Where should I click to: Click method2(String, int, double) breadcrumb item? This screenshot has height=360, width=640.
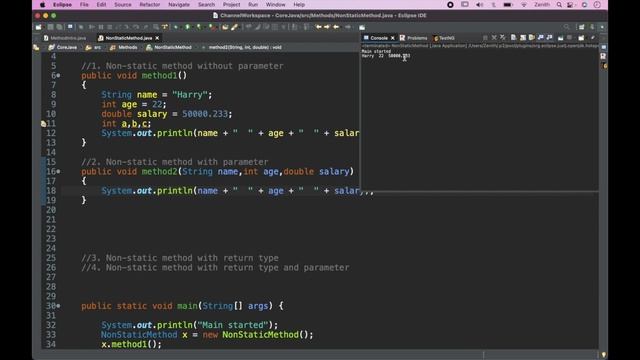[245, 47]
